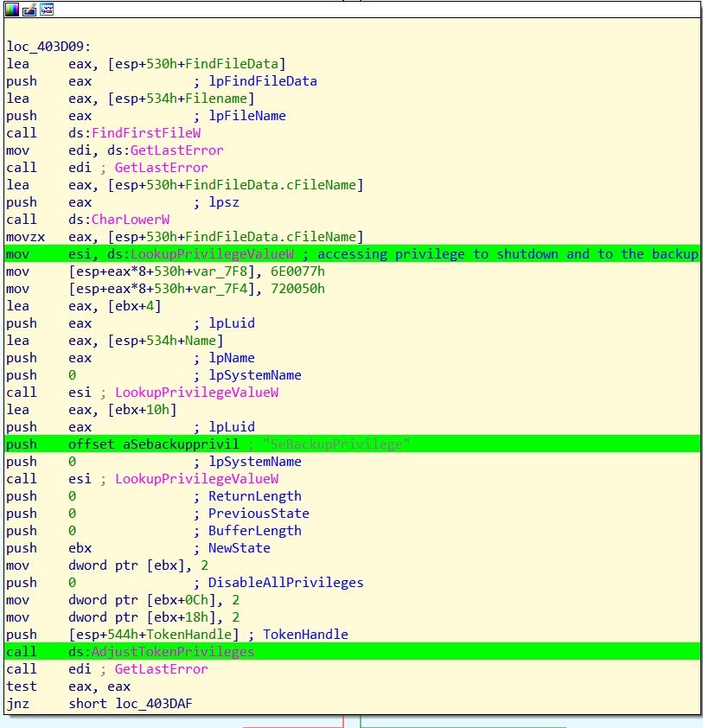Screen dimensions: 703x728
Task: Click the var_7F4 operand
Action: coord(223,289)
